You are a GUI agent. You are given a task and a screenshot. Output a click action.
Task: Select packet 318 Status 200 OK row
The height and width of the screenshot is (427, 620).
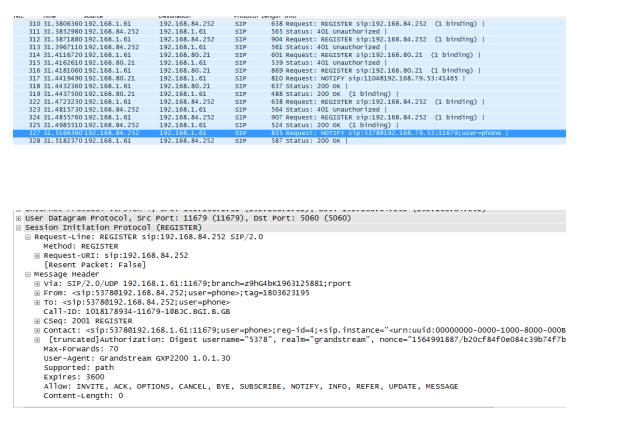289,86
